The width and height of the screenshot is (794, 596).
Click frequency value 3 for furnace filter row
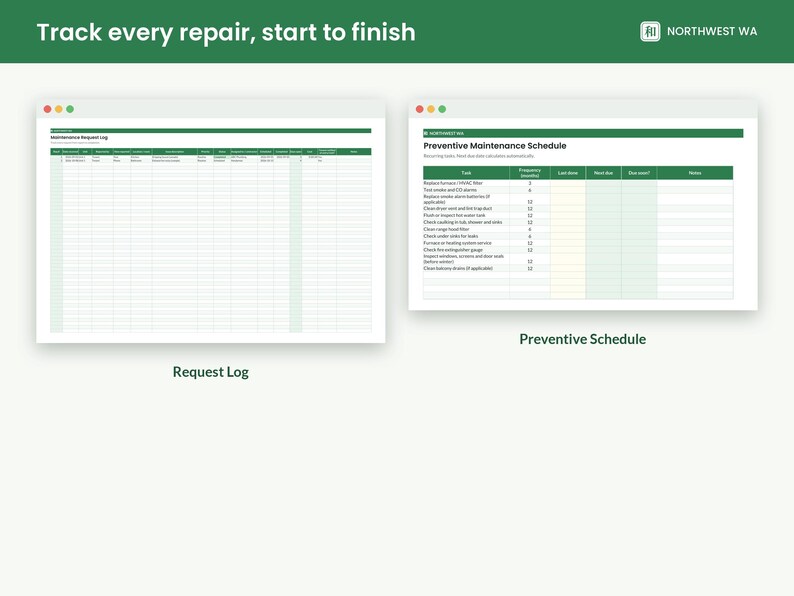click(530, 183)
